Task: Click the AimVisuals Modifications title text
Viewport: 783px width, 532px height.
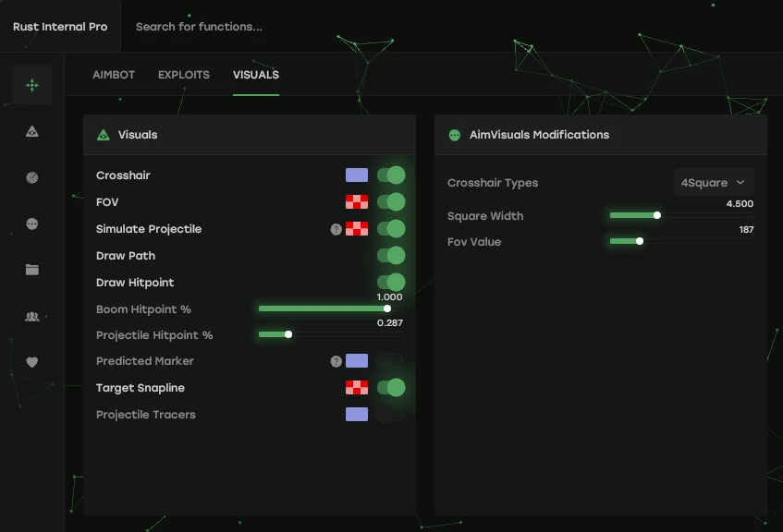Action: pyautogui.click(x=539, y=135)
